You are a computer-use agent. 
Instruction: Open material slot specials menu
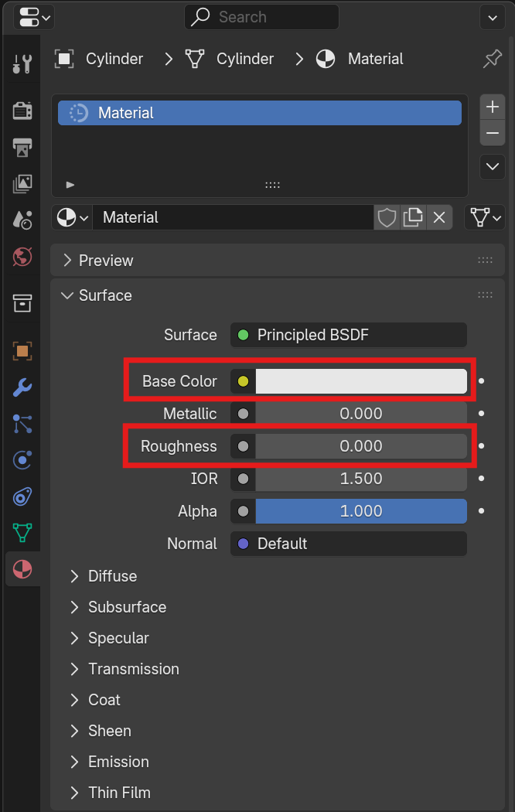pos(493,167)
